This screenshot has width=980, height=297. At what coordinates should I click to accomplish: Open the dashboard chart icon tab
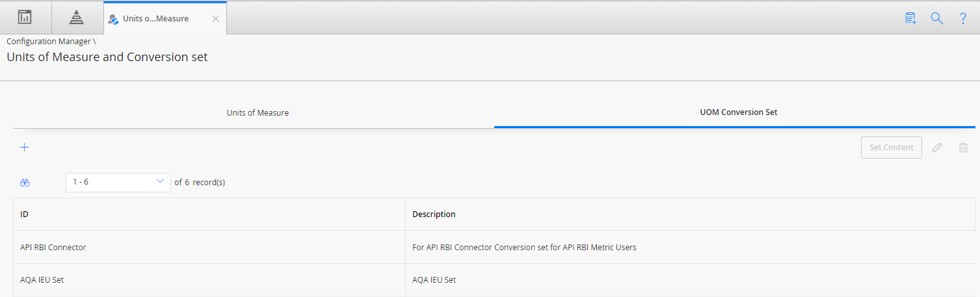click(x=25, y=18)
